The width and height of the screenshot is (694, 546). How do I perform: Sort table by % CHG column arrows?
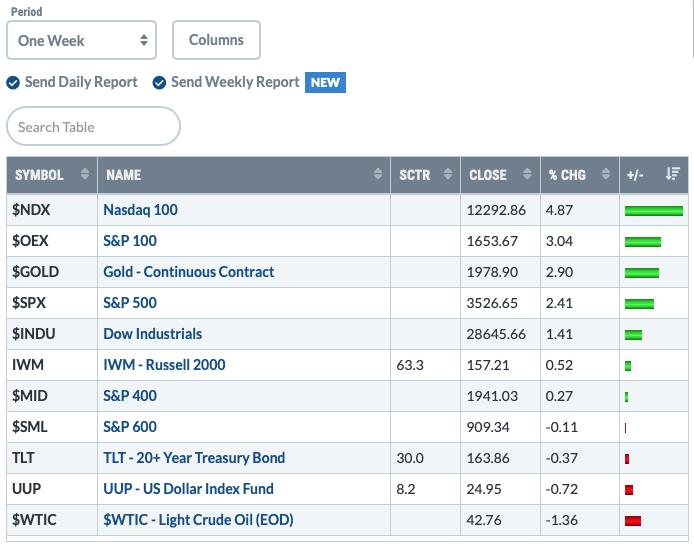click(x=606, y=174)
